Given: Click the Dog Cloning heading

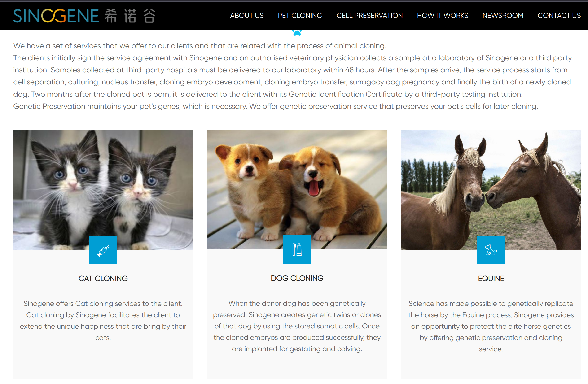Looking at the screenshot, I should [x=297, y=278].
